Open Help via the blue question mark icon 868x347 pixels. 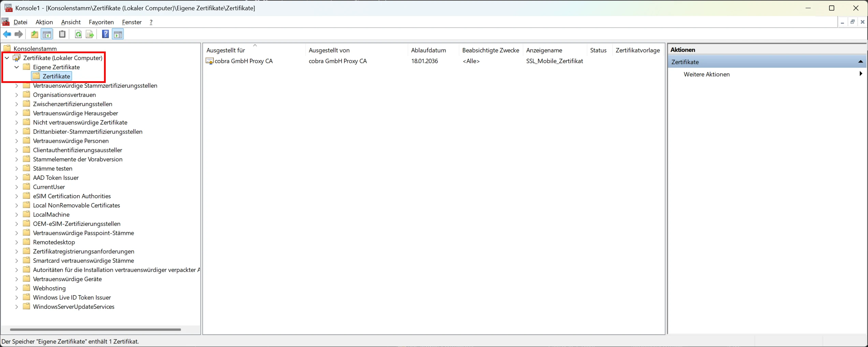[x=105, y=34]
